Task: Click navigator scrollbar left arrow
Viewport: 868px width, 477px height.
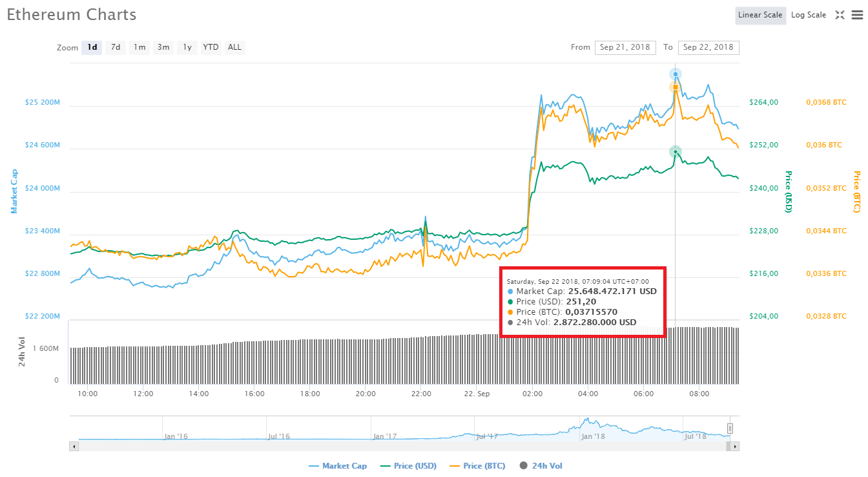Action: pos(74,446)
